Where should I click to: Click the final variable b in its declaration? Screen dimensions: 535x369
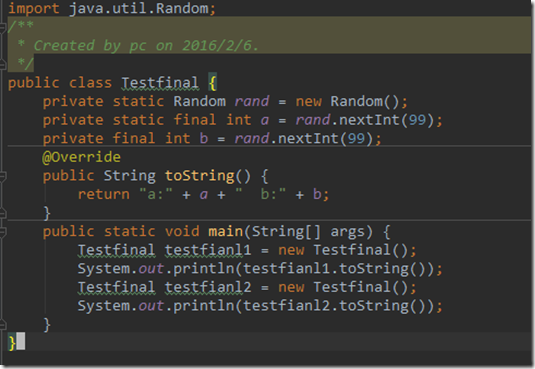(204, 139)
